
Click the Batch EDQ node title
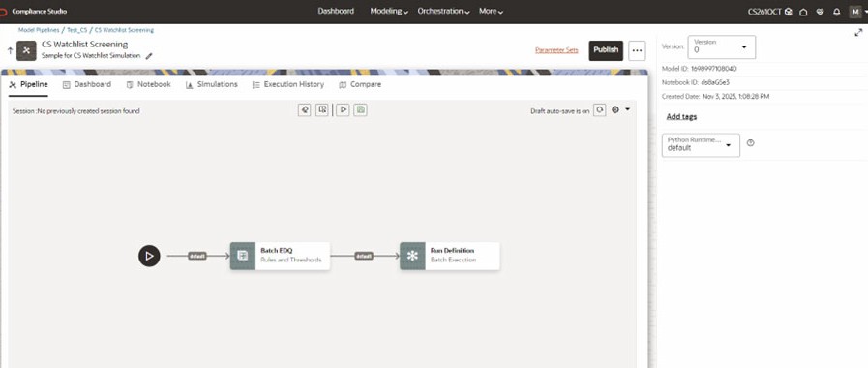point(276,251)
